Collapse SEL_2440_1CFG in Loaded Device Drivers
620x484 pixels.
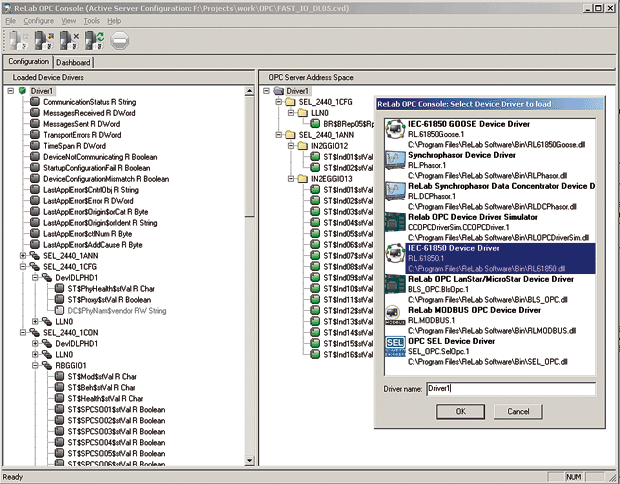click(23, 267)
